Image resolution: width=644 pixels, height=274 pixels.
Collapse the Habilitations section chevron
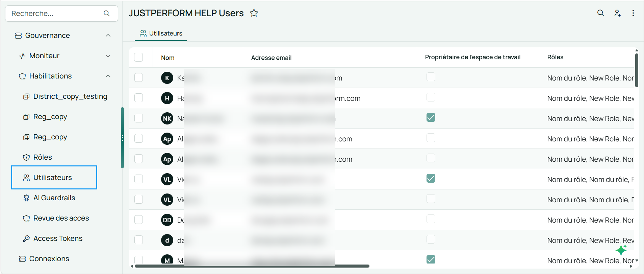tap(108, 76)
